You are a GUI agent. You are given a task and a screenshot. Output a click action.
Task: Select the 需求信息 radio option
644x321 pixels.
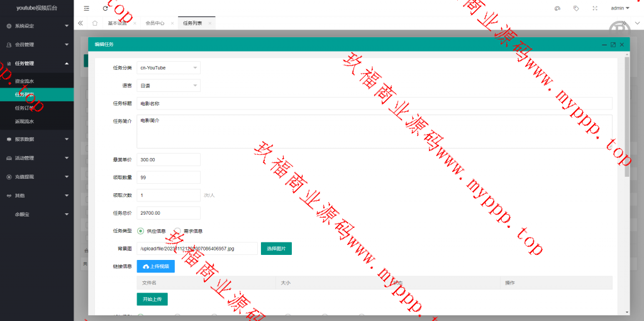tap(178, 231)
